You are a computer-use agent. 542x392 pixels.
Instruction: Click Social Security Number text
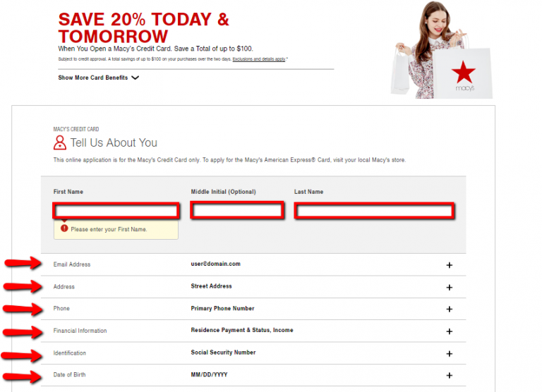tap(223, 353)
